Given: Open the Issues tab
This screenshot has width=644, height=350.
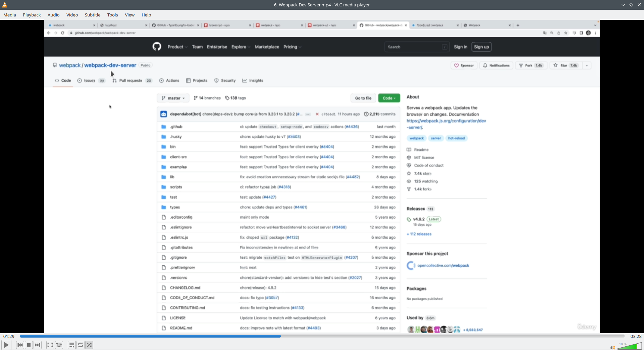Looking at the screenshot, I should 91,81.
